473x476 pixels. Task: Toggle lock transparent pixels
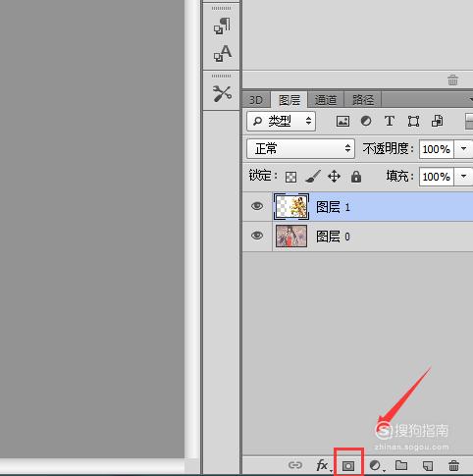pyautogui.click(x=290, y=177)
